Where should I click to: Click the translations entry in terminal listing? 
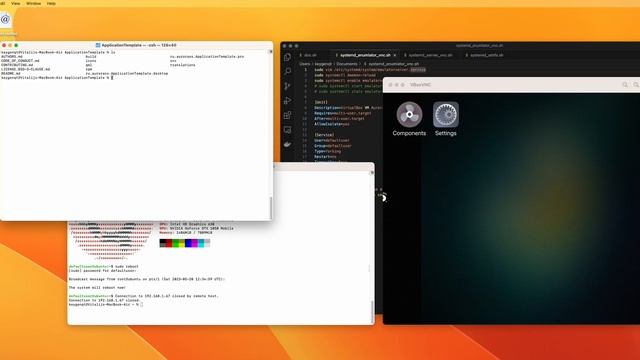tap(182, 65)
